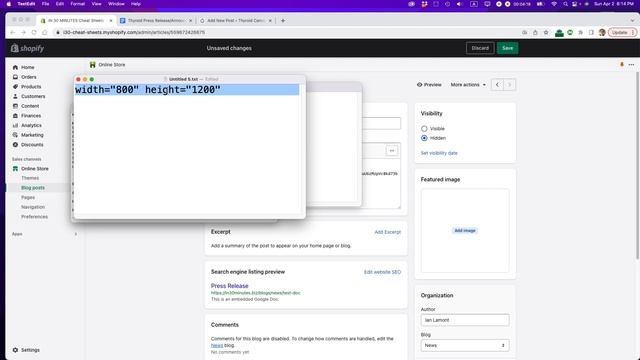Click the Update button in browser toolbar
The height and width of the screenshot is (360, 640).
point(622,32)
